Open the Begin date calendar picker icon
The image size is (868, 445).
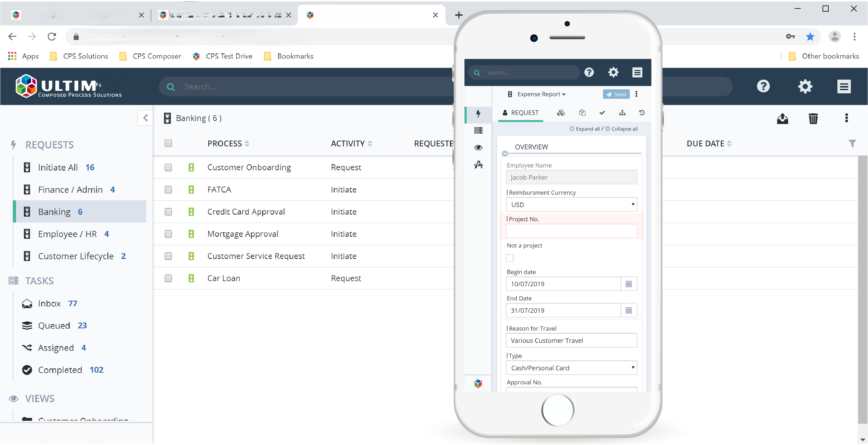tap(628, 284)
